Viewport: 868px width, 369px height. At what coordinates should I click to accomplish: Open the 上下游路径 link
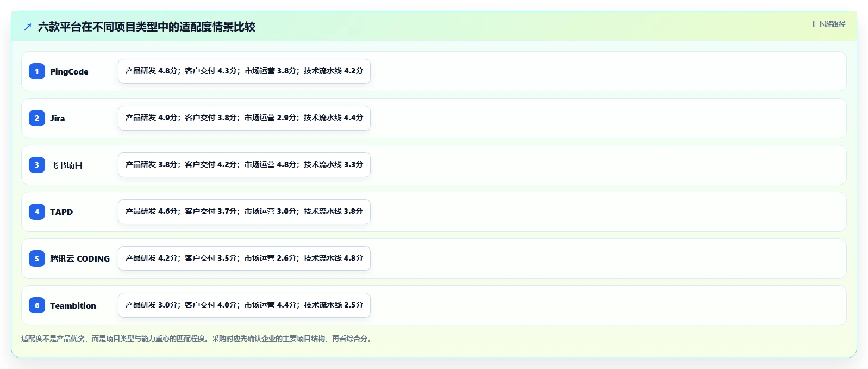click(828, 24)
